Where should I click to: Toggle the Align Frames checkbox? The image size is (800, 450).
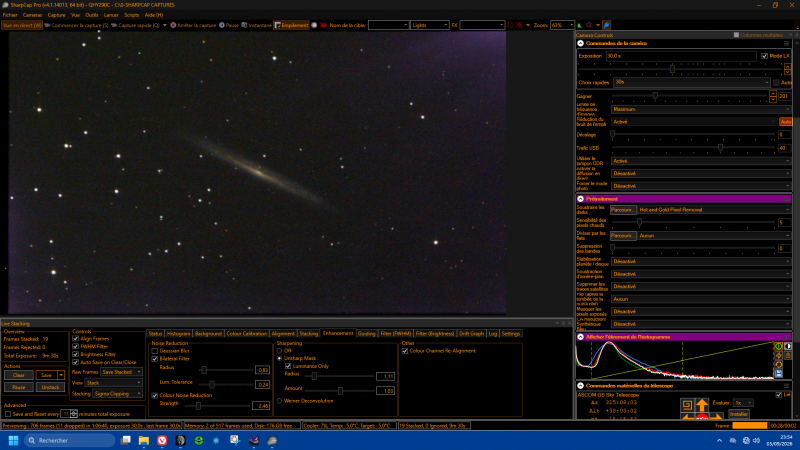pos(76,339)
